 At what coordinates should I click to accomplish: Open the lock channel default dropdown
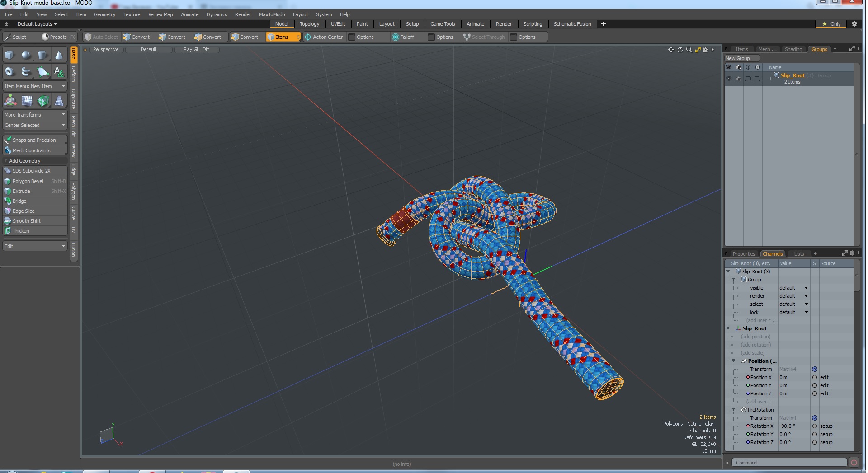tap(793, 312)
